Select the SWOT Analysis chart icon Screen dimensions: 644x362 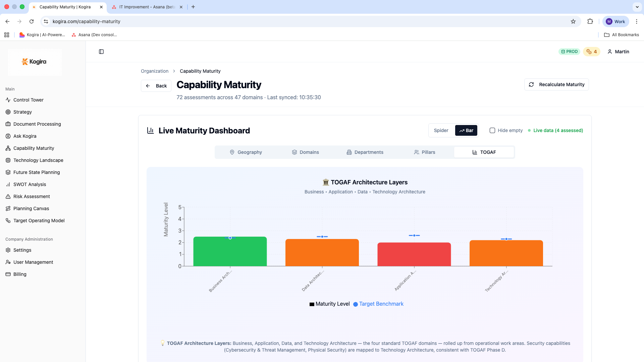(x=8, y=184)
